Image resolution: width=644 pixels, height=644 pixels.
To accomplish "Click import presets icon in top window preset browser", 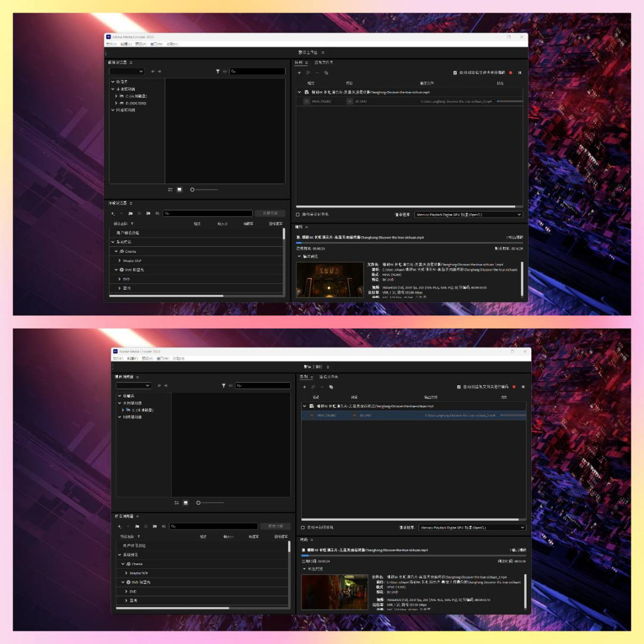I will pyautogui.click(x=148, y=213).
